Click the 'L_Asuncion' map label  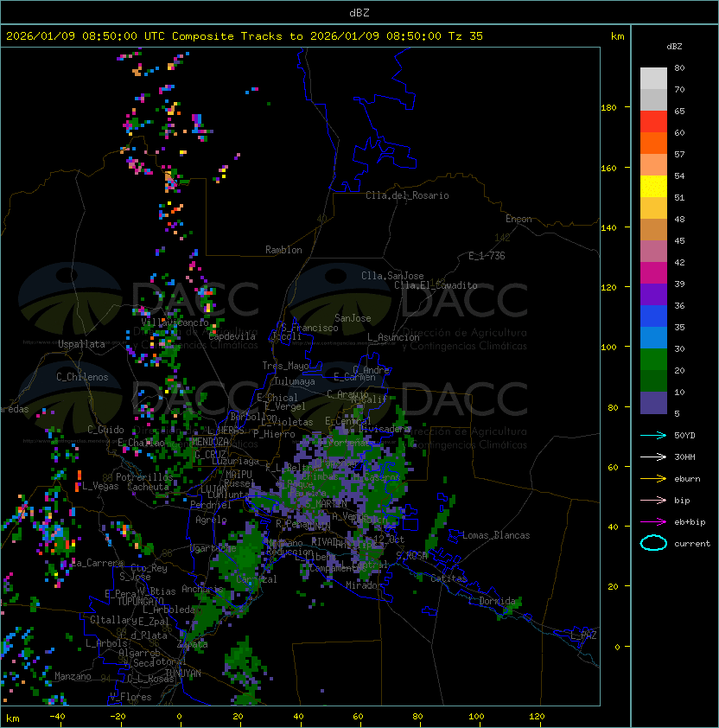(393, 337)
